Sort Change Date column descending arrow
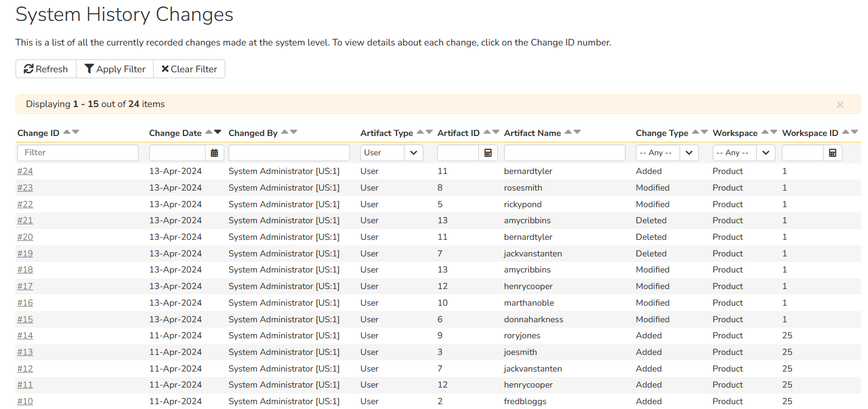This screenshot has width=868, height=409. point(218,132)
